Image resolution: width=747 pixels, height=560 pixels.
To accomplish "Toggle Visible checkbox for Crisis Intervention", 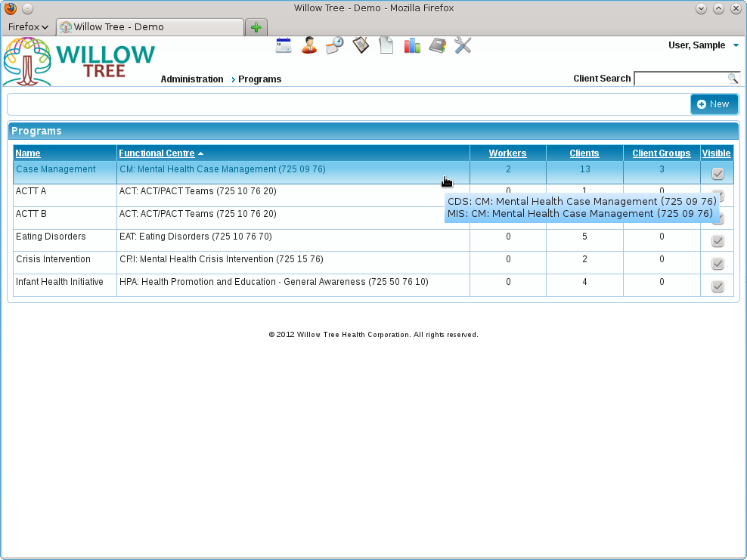I will click(718, 263).
